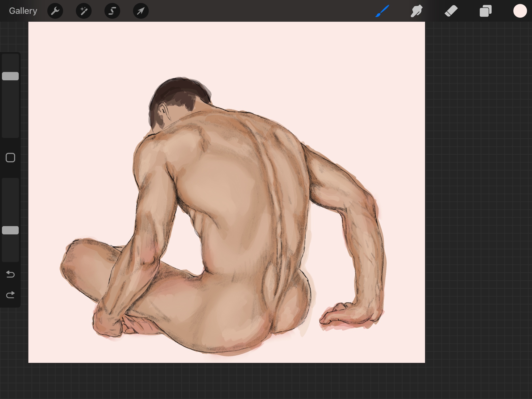This screenshot has width=532, height=399.
Task: Select the Paint brush tool
Action: click(x=382, y=11)
